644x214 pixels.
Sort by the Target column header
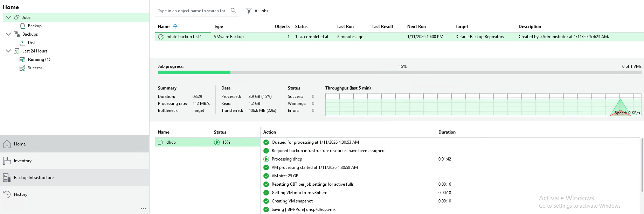coord(462,27)
